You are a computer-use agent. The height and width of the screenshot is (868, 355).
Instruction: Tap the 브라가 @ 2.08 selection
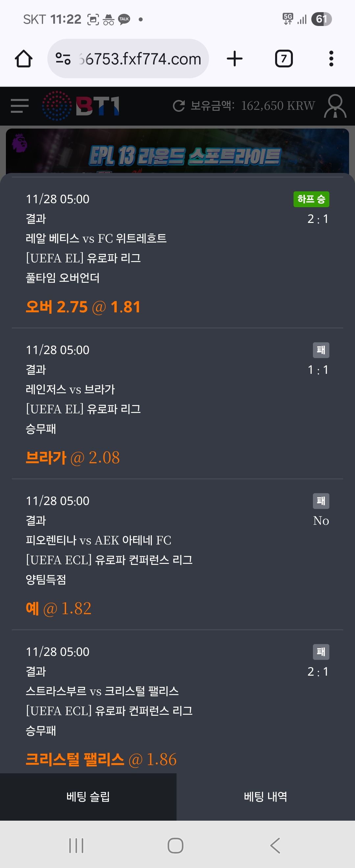coord(73,458)
